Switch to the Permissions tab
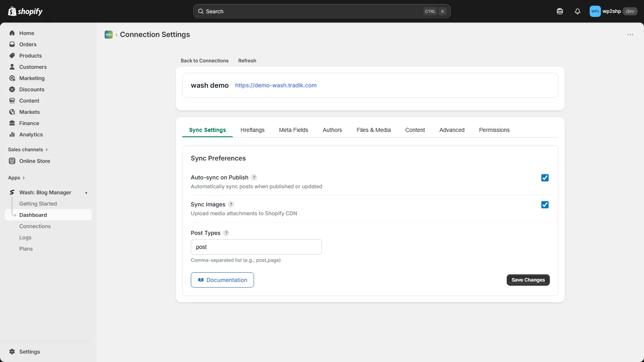 (494, 130)
